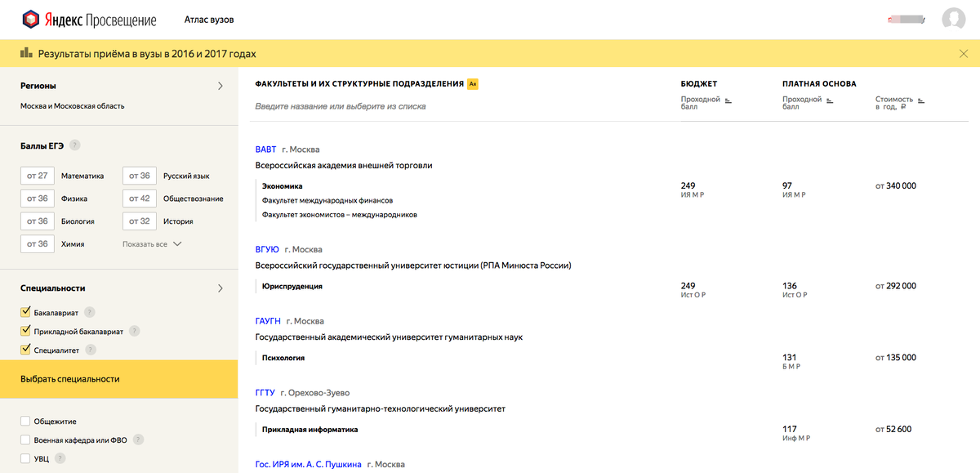The width and height of the screenshot is (980, 473).
Task: Open help icon next to УВЦ
Action: (60, 458)
